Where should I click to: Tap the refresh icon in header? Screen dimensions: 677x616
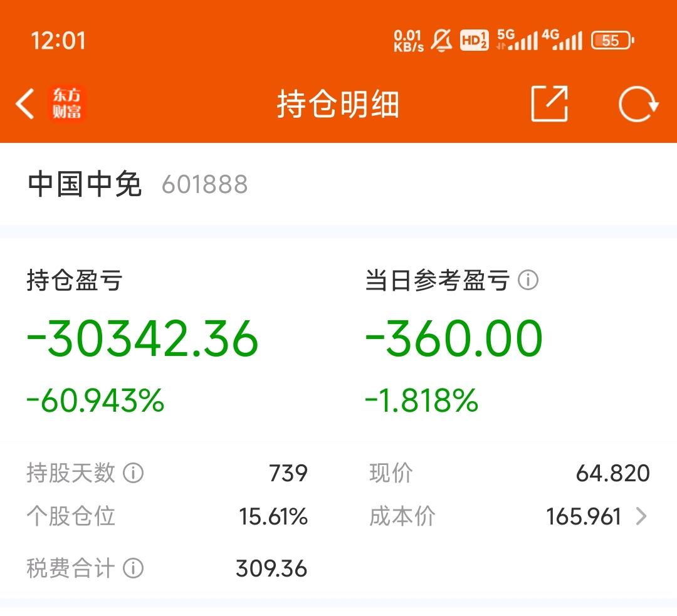(x=638, y=104)
